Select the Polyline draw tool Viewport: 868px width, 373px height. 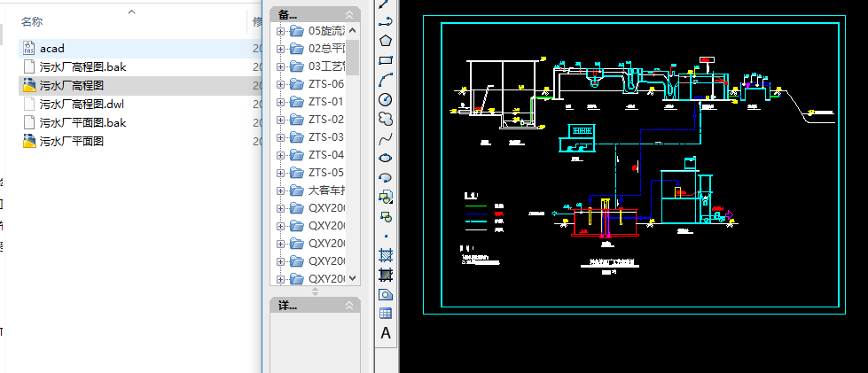click(x=386, y=21)
